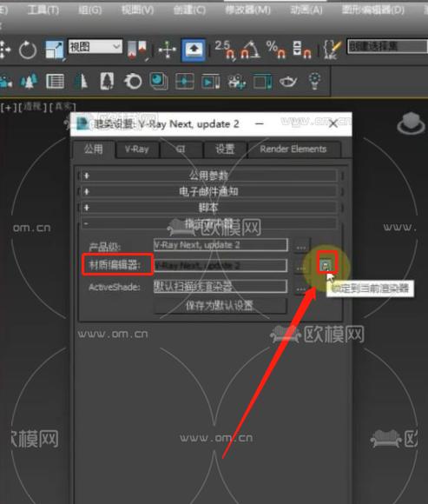Image resolution: width=428 pixels, height=504 pixels.
Task: Click the 保存为默认设置 button
Action: 221,306
